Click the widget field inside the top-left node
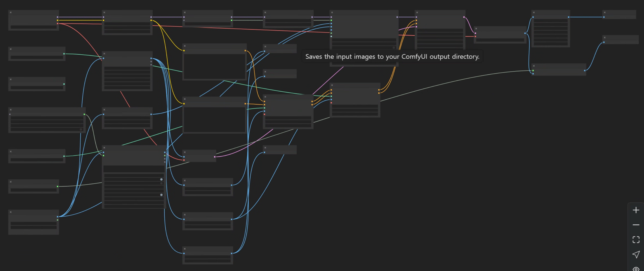Image resolution: width=644 pixels, height=271 pixels. pos(33,27)
